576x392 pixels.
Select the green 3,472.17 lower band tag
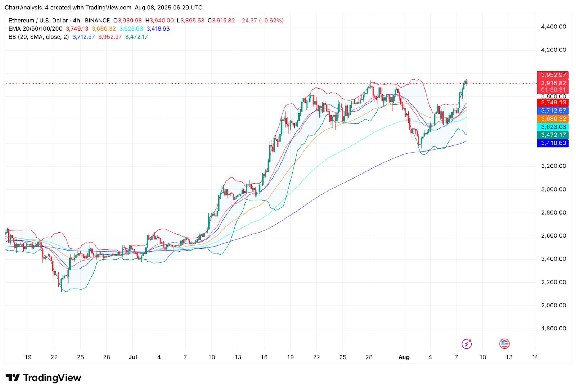(553, 135)
